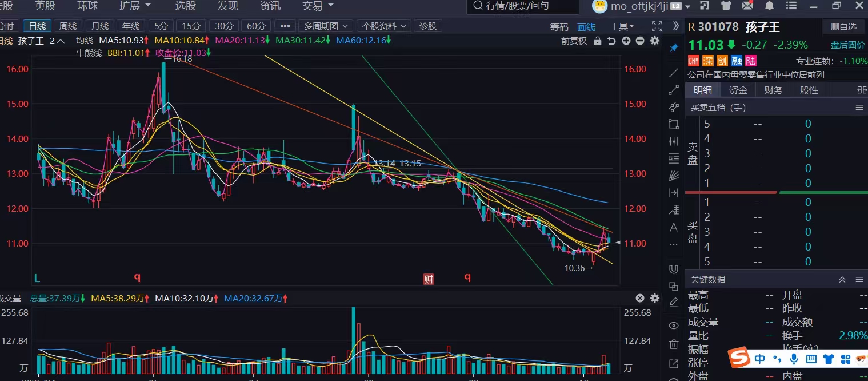868x381 pixels.
Task: Open more periods ellipsis button
Action: tap(285, 26)
